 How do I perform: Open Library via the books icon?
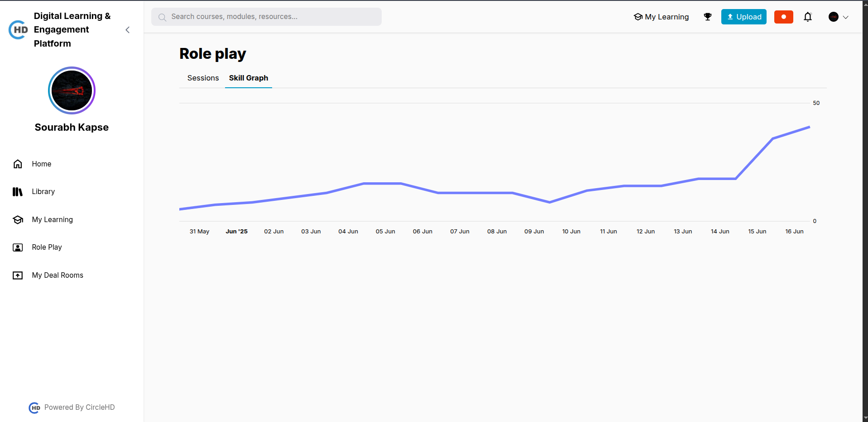tap(18, 192)
